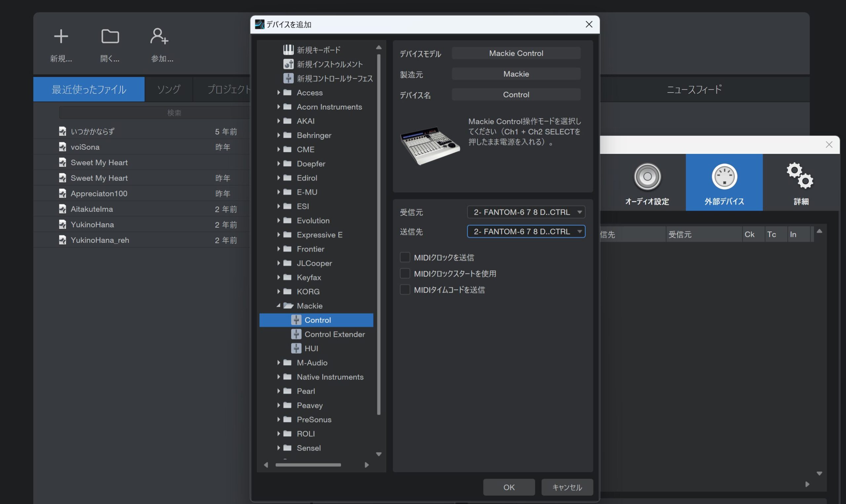Screen dimensions: 846x504
Task: Expand the Sensel folder
Action: [x=279, y=448]
